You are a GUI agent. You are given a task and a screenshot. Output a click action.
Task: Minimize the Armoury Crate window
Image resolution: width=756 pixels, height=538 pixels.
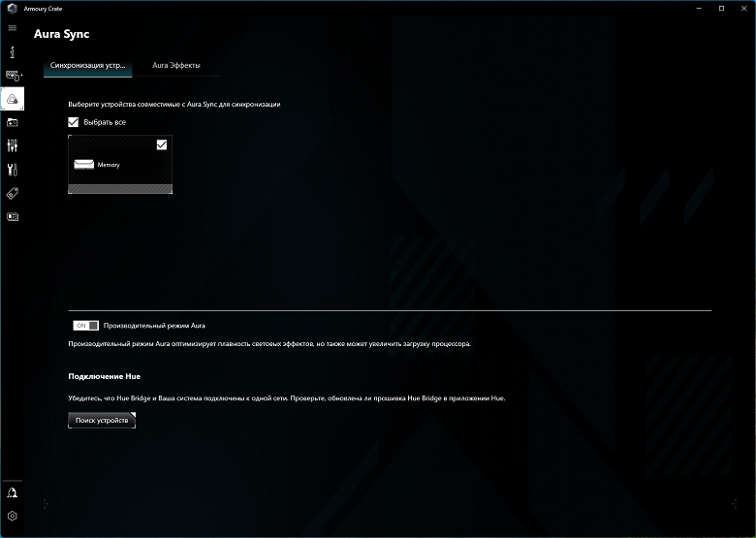pyautogui.click(x=699, y=8)
